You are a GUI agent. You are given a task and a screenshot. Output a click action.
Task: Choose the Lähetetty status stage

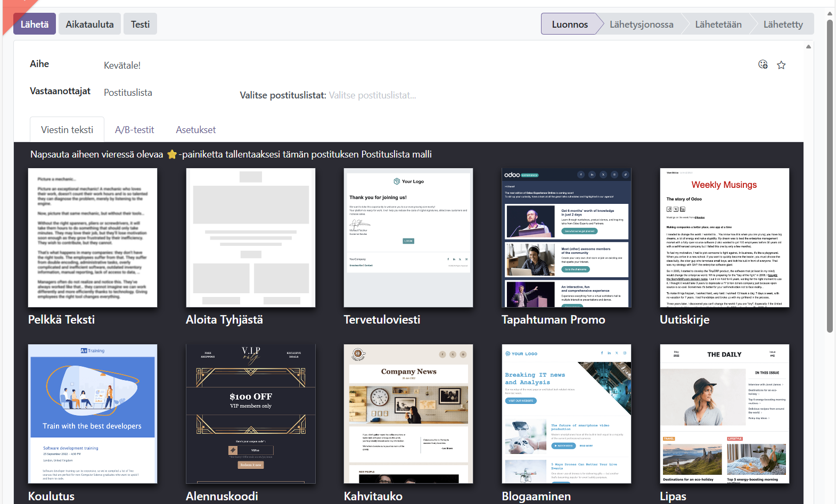coord(782,24)
